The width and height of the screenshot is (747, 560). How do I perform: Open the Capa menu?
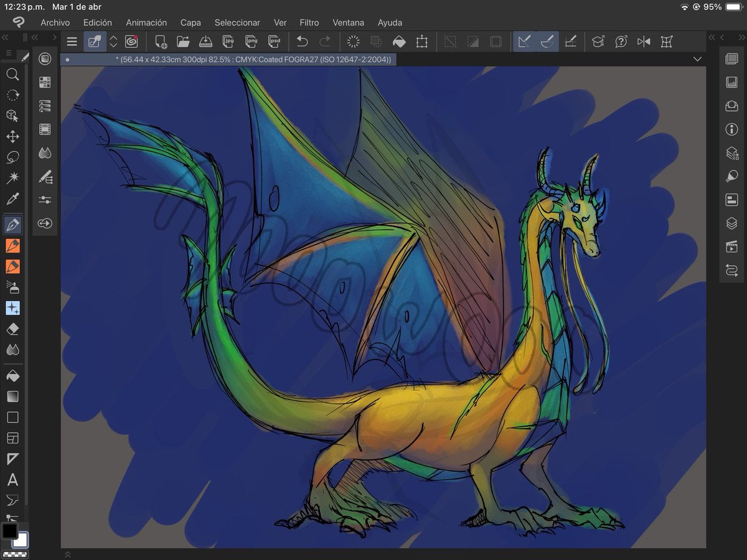tap(190, 22)
